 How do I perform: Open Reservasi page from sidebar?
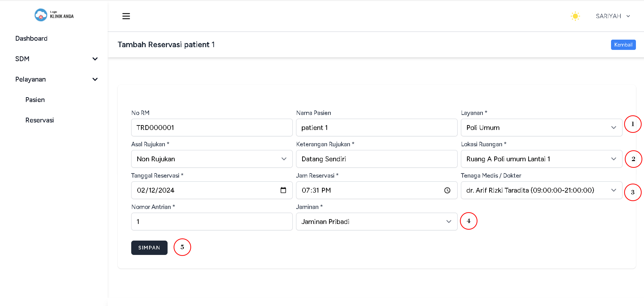[x=39, y=120]
